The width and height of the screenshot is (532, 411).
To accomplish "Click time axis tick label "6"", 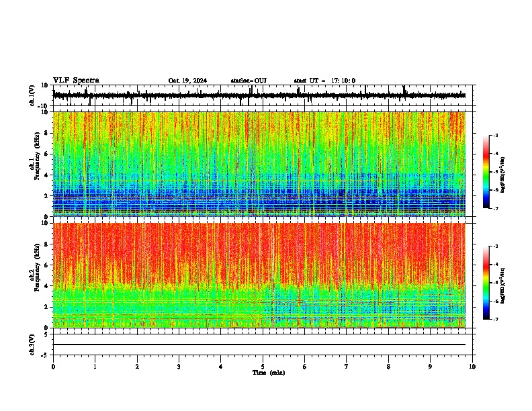I will pyautogui.click(x=305, y=367).
